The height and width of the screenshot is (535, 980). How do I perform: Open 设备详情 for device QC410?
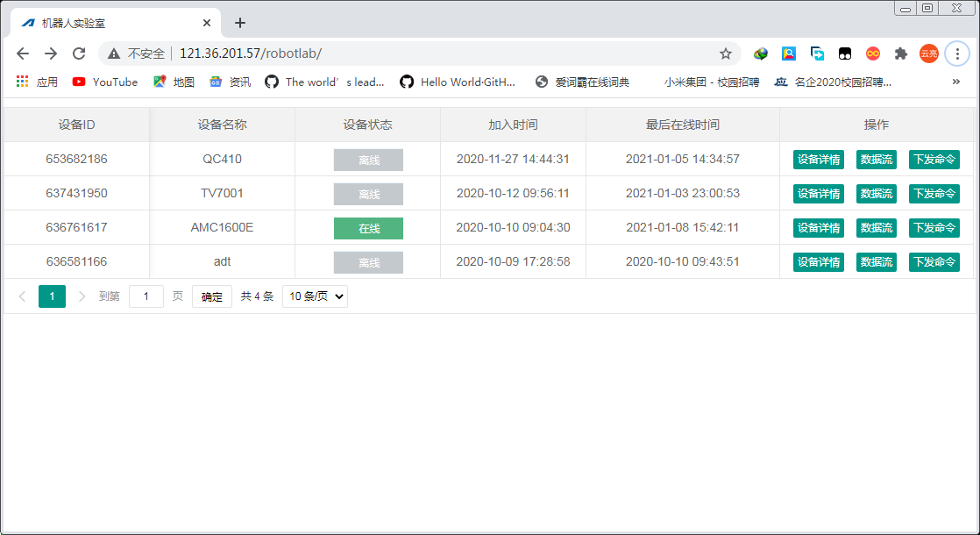point(819,160)
